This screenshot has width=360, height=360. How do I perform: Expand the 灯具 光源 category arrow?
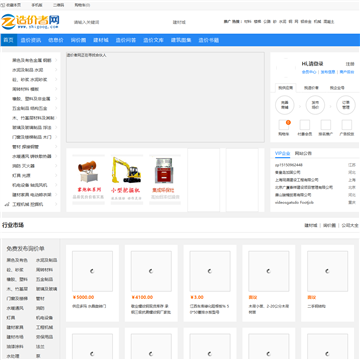coord(56,175)
